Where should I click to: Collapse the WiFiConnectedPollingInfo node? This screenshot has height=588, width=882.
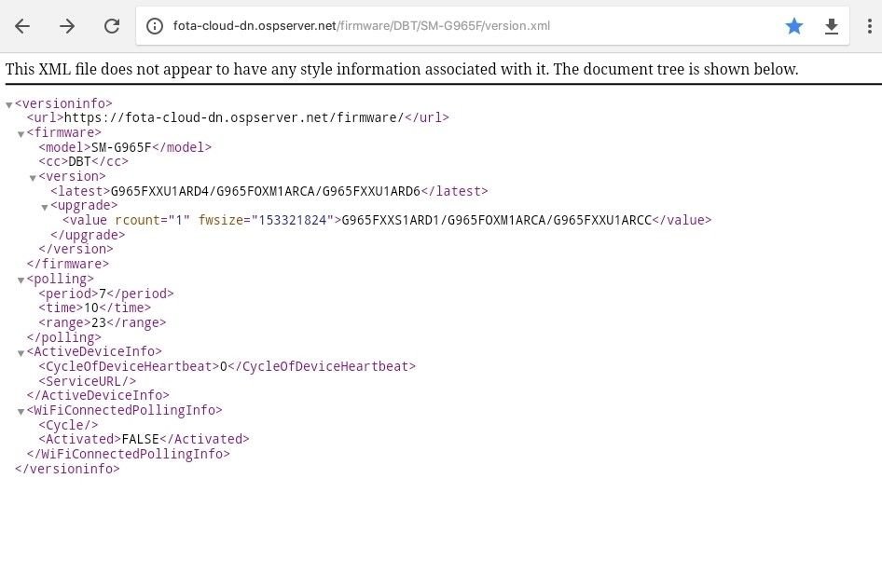[x=21, y=412]
